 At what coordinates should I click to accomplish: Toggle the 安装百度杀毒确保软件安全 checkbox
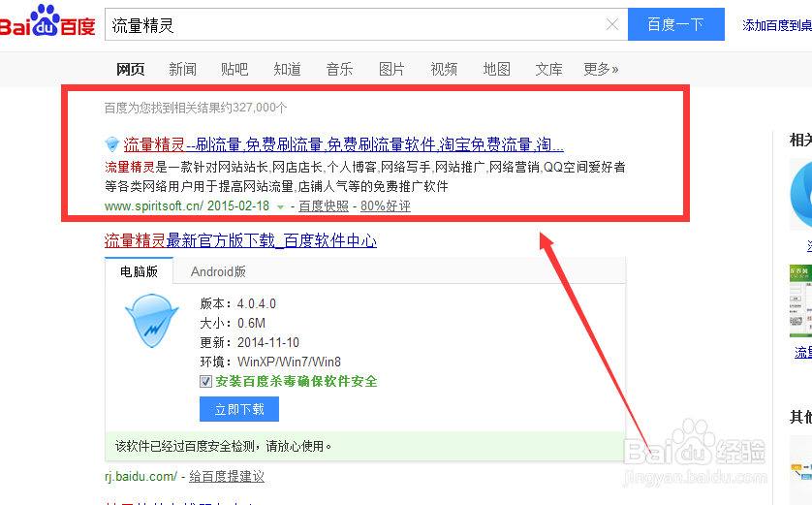(x=205, y=382)
